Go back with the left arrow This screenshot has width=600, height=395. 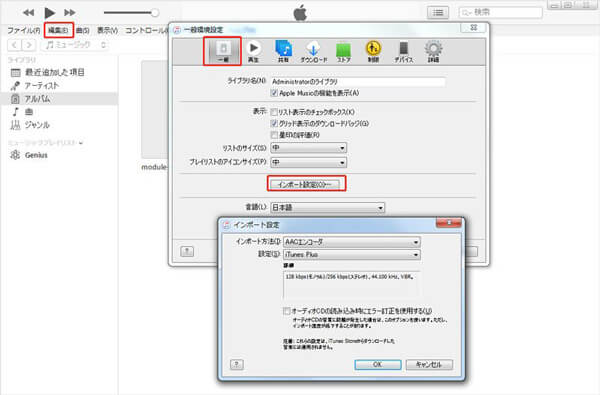tap(15, 45)
